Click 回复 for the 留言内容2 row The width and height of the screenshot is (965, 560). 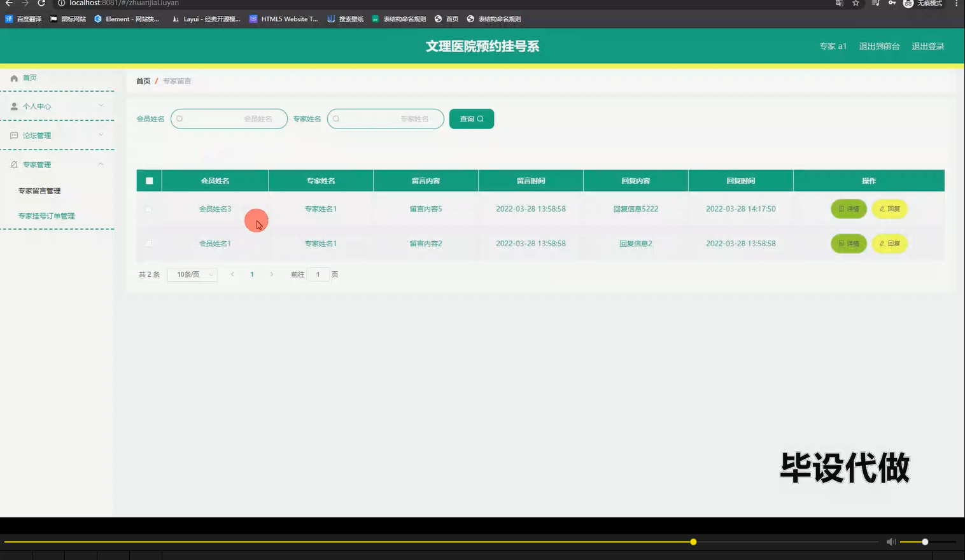(x=889, y=244)
